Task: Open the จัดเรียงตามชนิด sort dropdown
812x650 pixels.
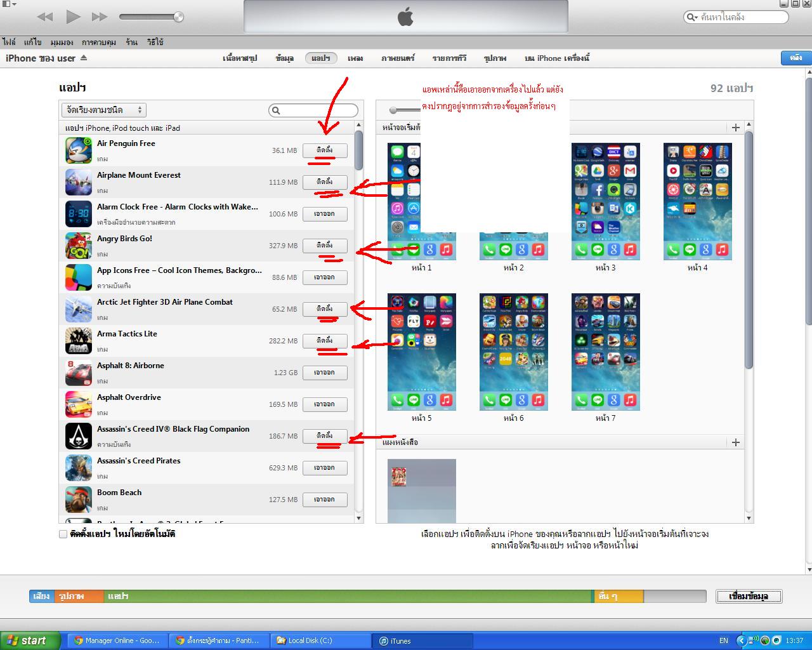Action: point(104,110)
